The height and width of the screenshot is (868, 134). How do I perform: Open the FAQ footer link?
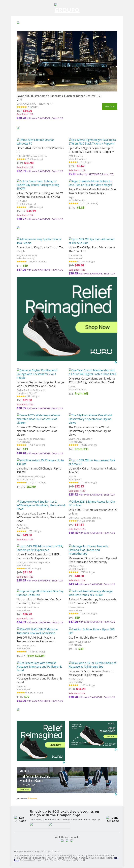[37, 852]
